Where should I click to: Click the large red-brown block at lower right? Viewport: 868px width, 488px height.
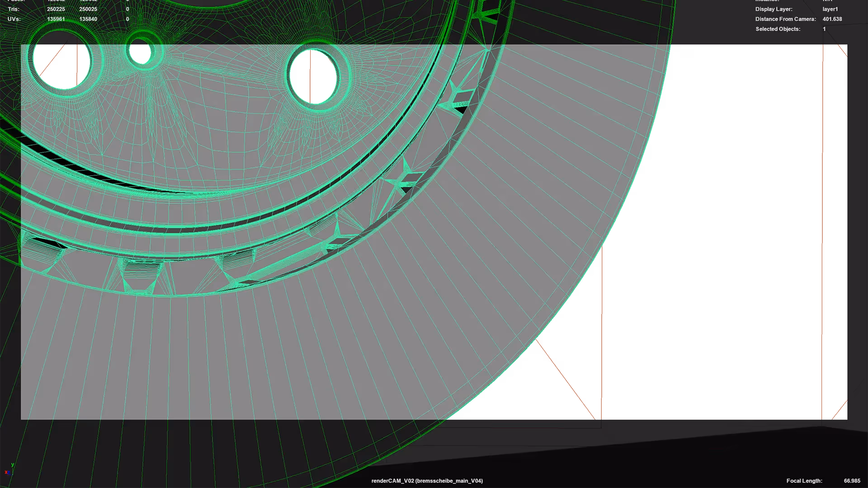click(x=723, y=334)
